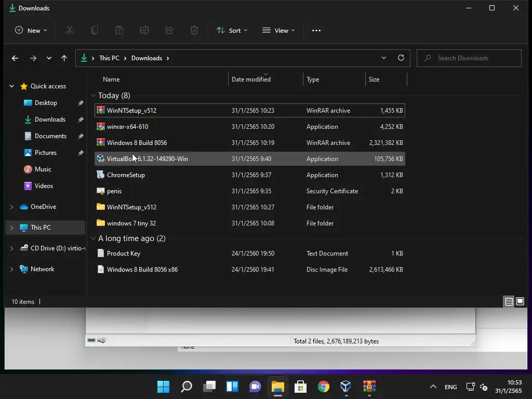Screen dimensions: 532x399
Task: Select Windows 8 Build 8056 WinRAR archive
Action: 250,143
